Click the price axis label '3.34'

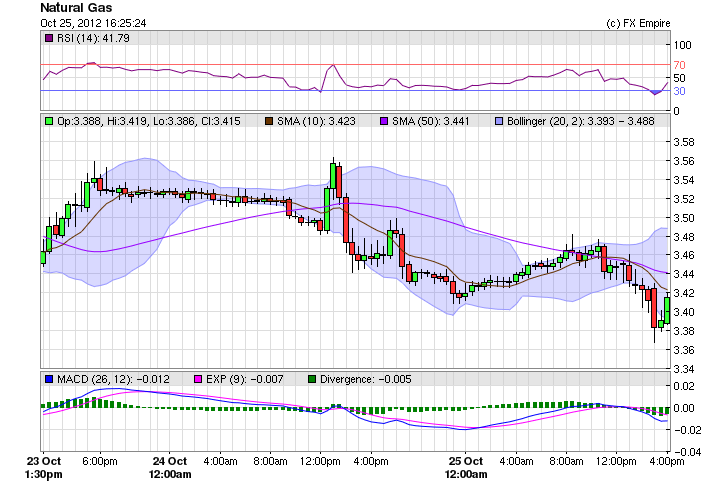tap(684, 369)
